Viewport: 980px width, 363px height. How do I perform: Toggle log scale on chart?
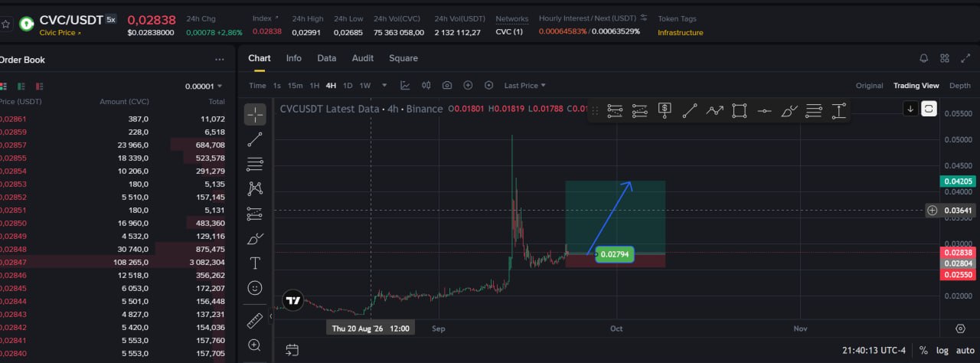pyautogui.click(x=942, y=351)
